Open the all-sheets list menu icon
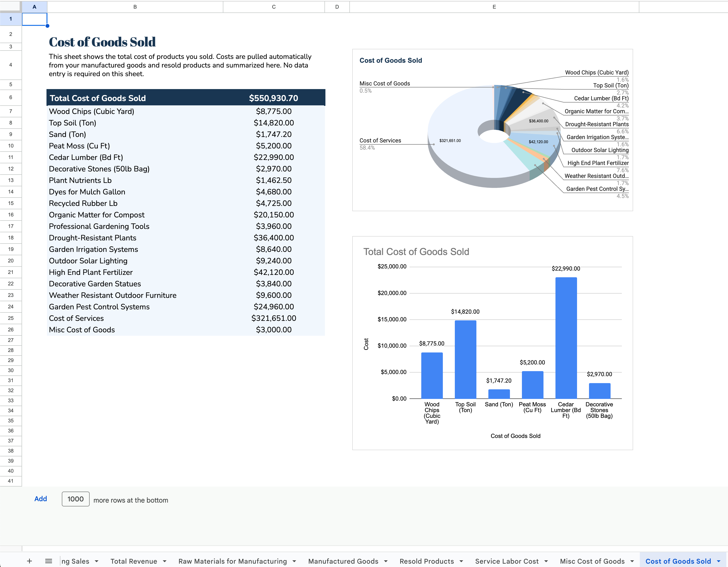This screenshot has width=728, height=567. [x=49, y=561]
